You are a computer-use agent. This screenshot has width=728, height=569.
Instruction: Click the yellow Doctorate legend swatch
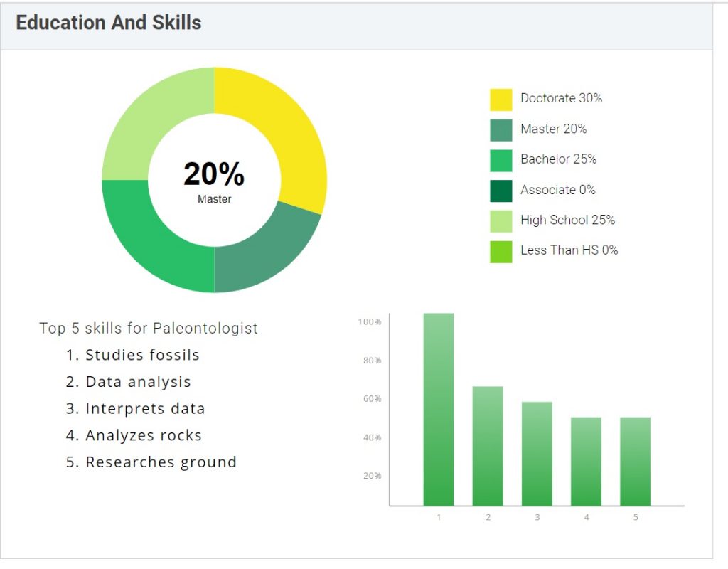pos(501,100)
